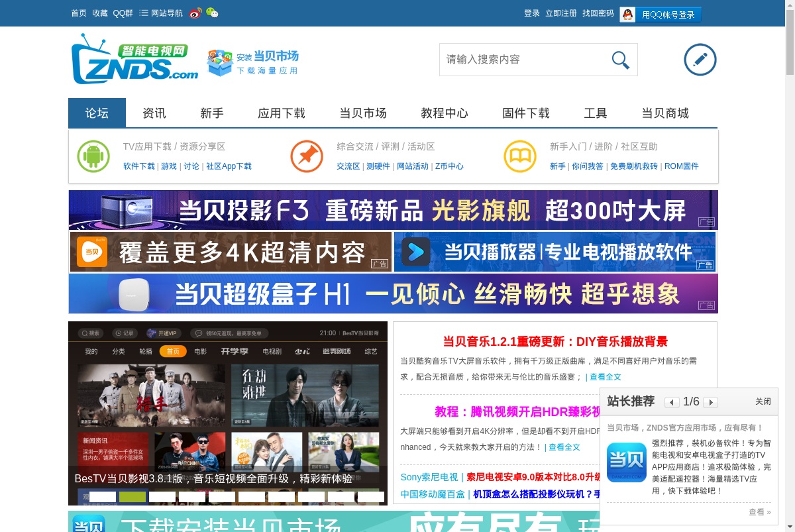Click 用QQ帐号登录 button
The height and width of the screenshot is (532, 795).
(x=668, y=15)
